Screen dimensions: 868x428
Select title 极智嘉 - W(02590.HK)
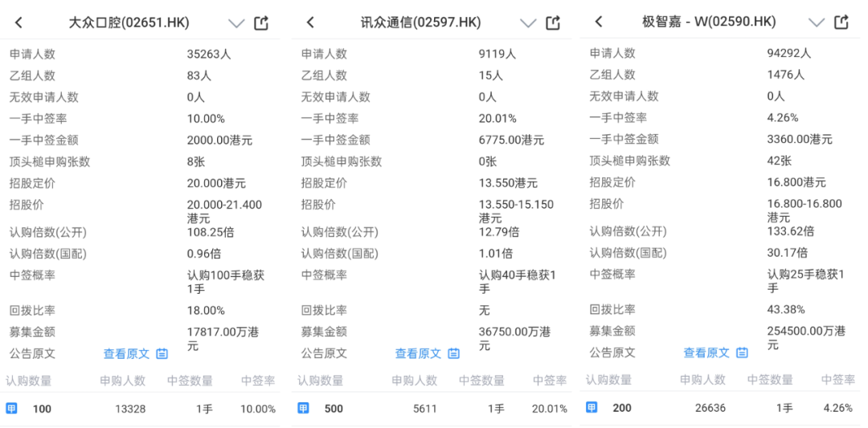pyautogui.click(x=709, y=22)
